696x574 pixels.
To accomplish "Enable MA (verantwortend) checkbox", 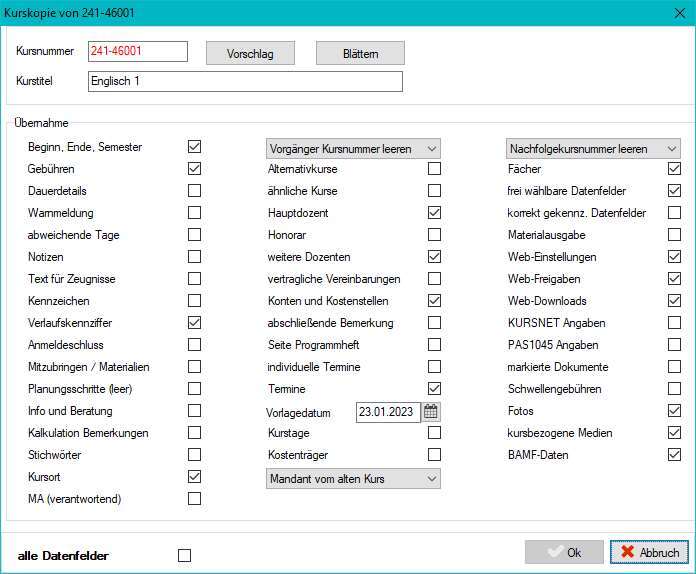I will point(194,499).
